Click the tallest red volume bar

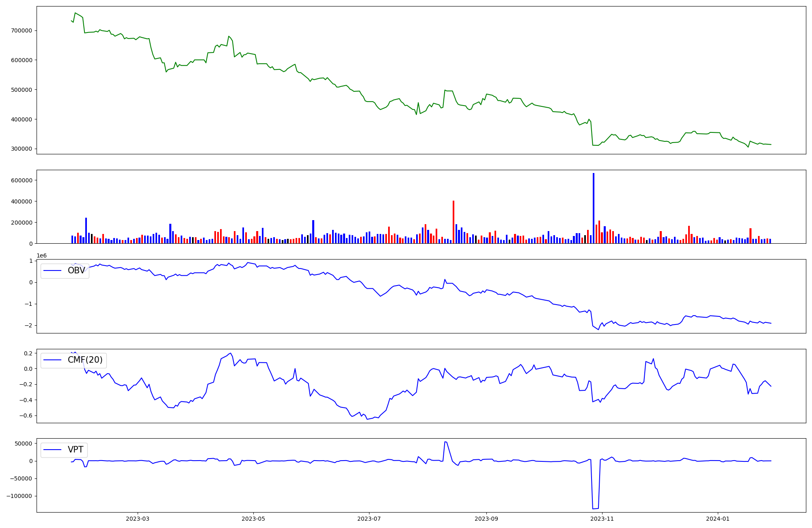(x=454, y=221)
